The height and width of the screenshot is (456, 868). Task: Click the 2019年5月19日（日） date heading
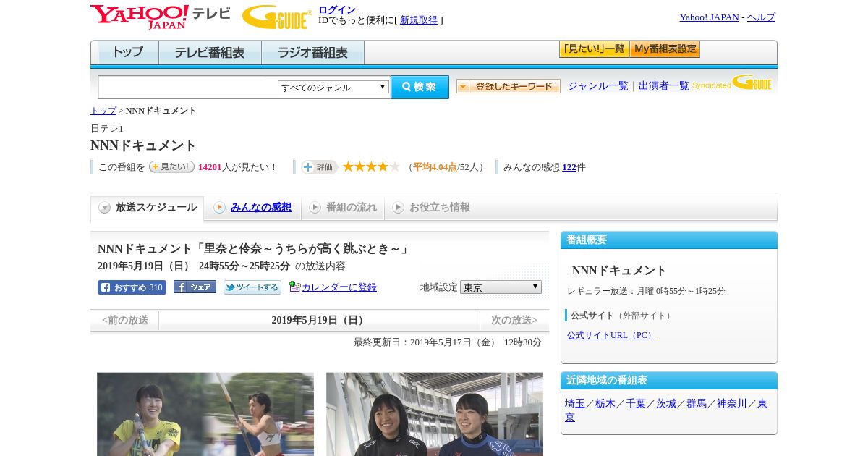[320, 320]
